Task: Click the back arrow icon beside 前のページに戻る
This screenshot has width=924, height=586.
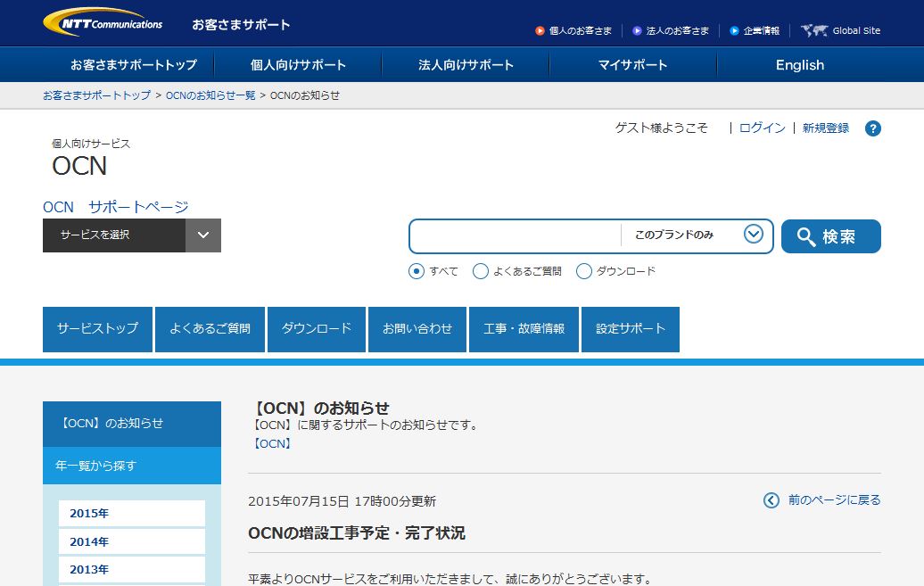Action: tap(771, 500)
